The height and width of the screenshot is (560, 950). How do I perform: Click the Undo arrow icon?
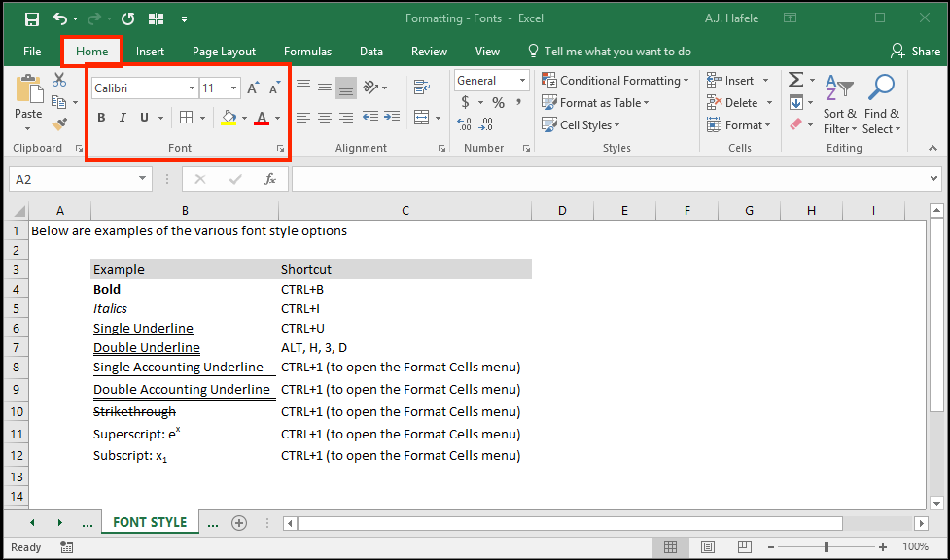(60, 18)
